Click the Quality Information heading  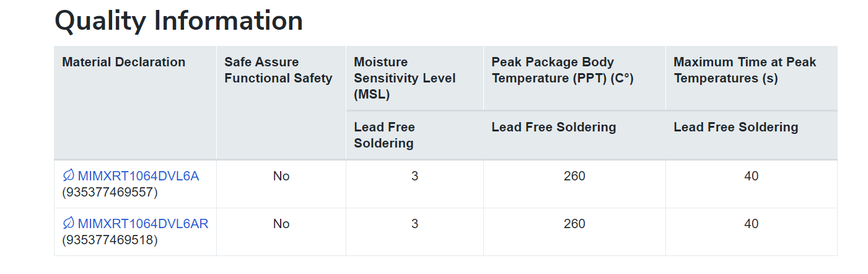click(x=178, y=21)
